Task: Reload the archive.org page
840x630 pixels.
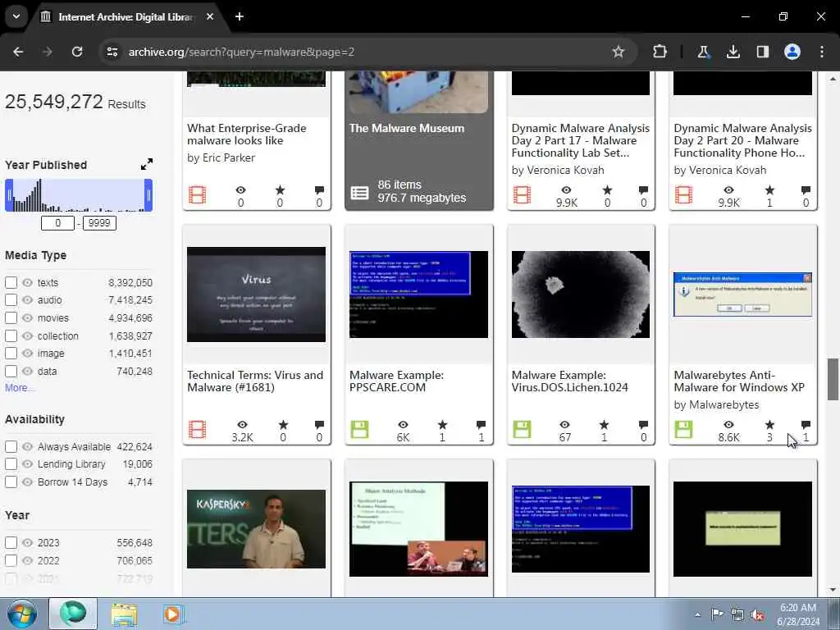Action: click(77, 52)
